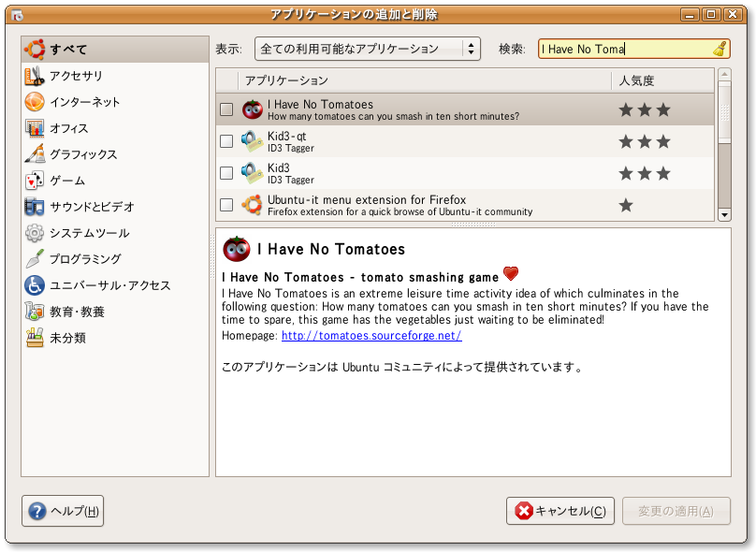Click the 'How many tomatoes can you smash' subtitle
The height and width of the screenshot is (552, 756).
point(393,116)
